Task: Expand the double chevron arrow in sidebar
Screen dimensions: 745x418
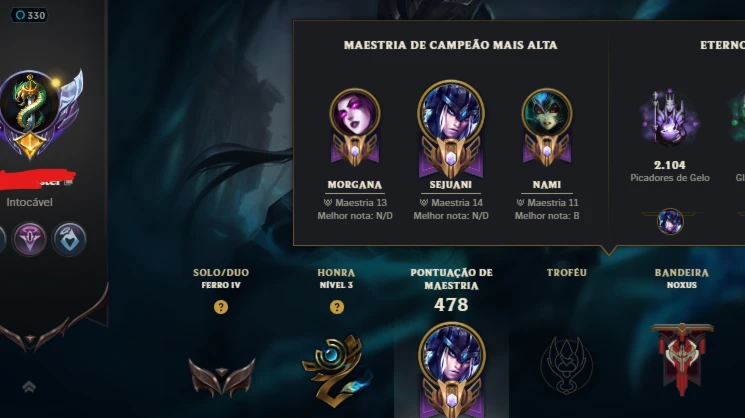Action: tap(29, 387)
